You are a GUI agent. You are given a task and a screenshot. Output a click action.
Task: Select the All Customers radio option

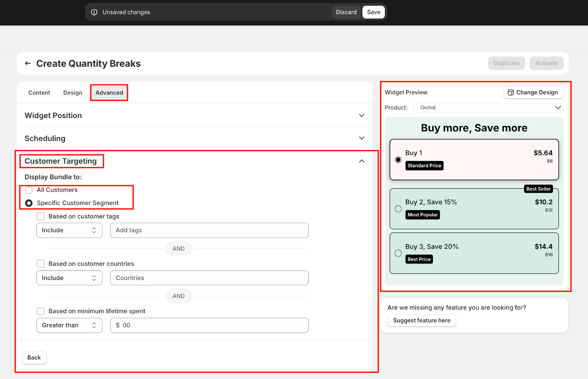pos(29,190)
